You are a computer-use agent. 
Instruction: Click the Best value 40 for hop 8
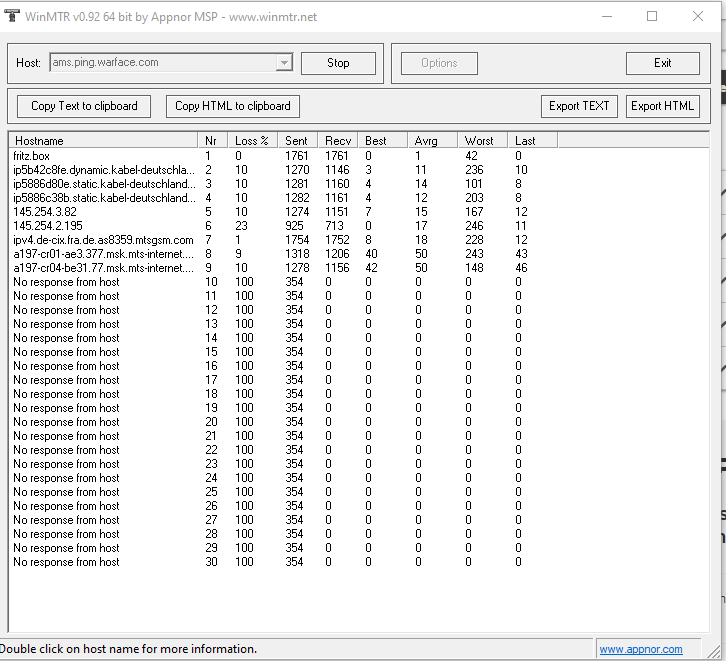tap(371, 254)
